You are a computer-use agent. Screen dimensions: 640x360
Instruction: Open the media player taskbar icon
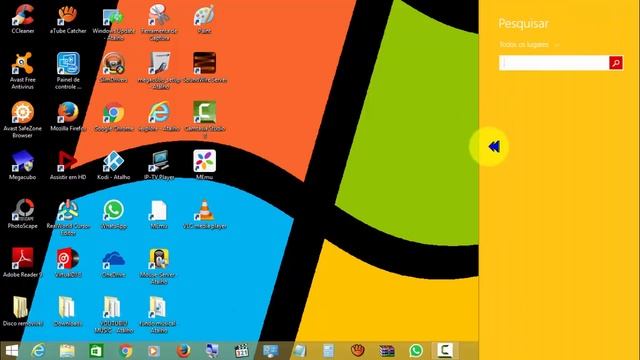point(154,351)
